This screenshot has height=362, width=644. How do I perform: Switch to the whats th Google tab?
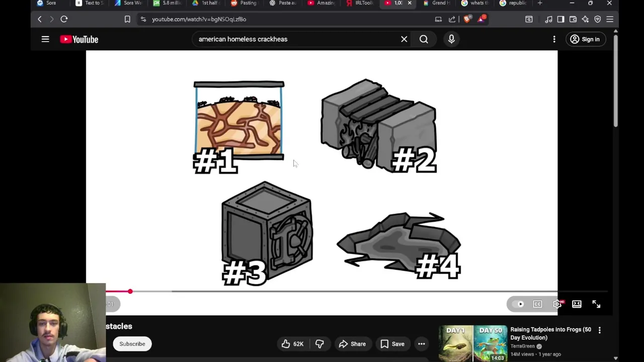coord(476,3)
